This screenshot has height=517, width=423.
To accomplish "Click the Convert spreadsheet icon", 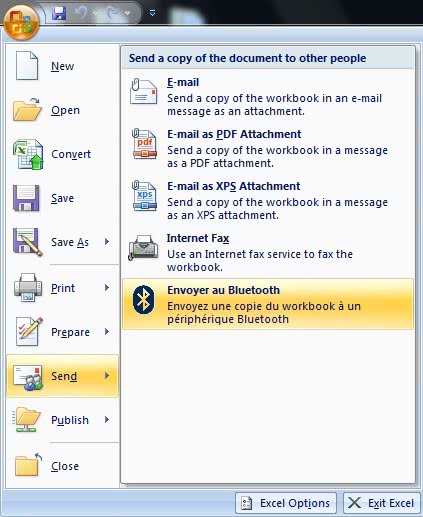I will coord(28,154).
